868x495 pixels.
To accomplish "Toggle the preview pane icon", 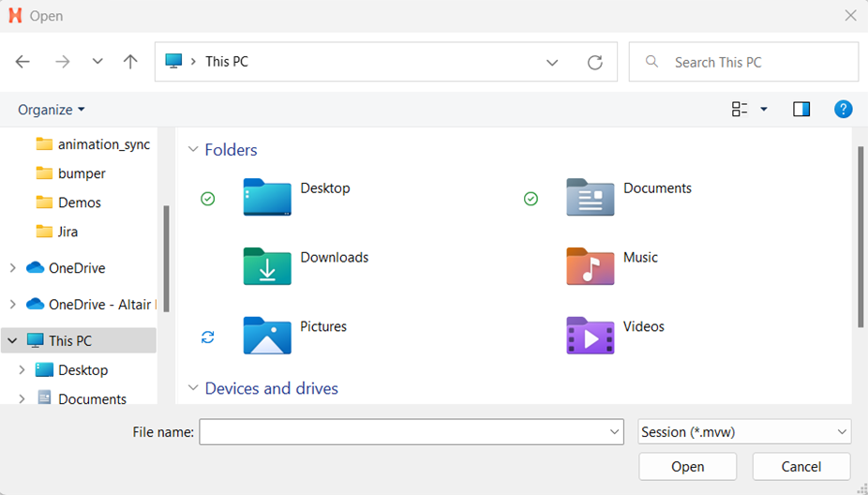I will point(801,110).
